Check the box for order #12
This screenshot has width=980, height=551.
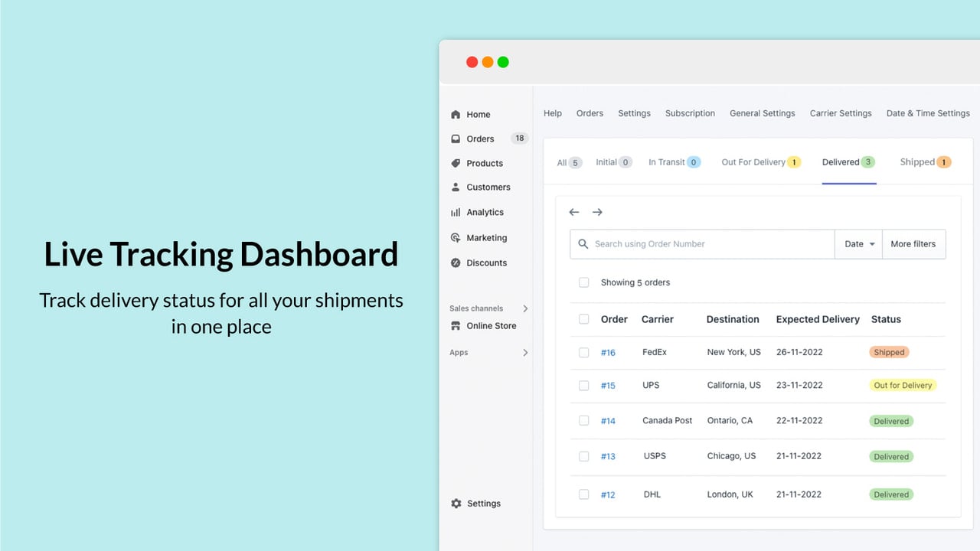point(584,494)
